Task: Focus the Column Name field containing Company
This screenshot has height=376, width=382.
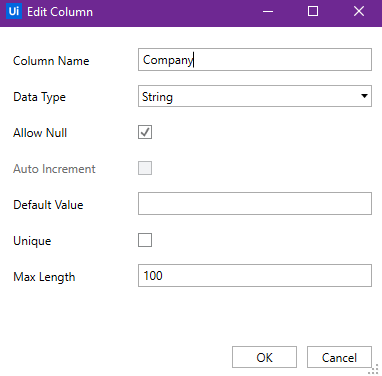Action: tap(255, 60)
